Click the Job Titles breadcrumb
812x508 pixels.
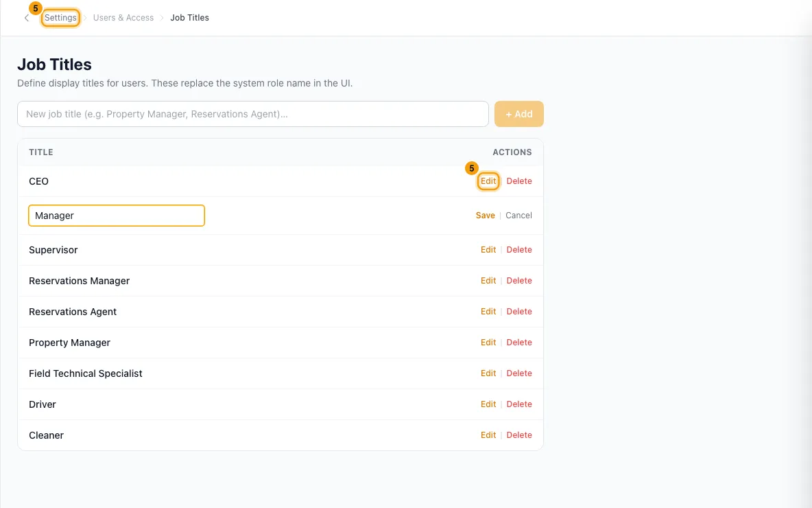point(189,18)
